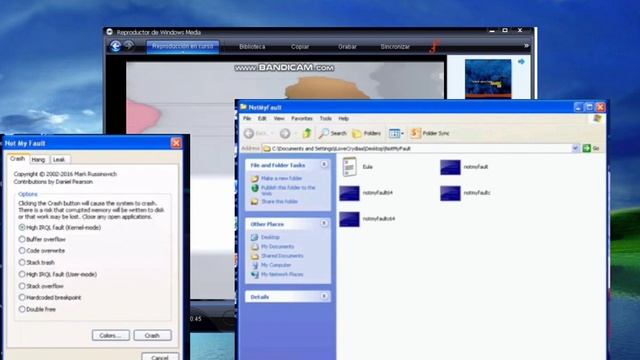Image resolution: width=640 pixels, height=360 pixels.
Task: Close the Not My Fault dialog
Action: (x=176, y=143)
